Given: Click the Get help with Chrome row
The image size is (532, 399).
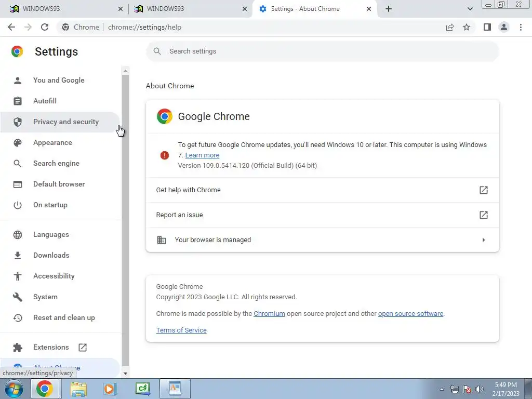Looking at the screenshot, I should [322, 190].
